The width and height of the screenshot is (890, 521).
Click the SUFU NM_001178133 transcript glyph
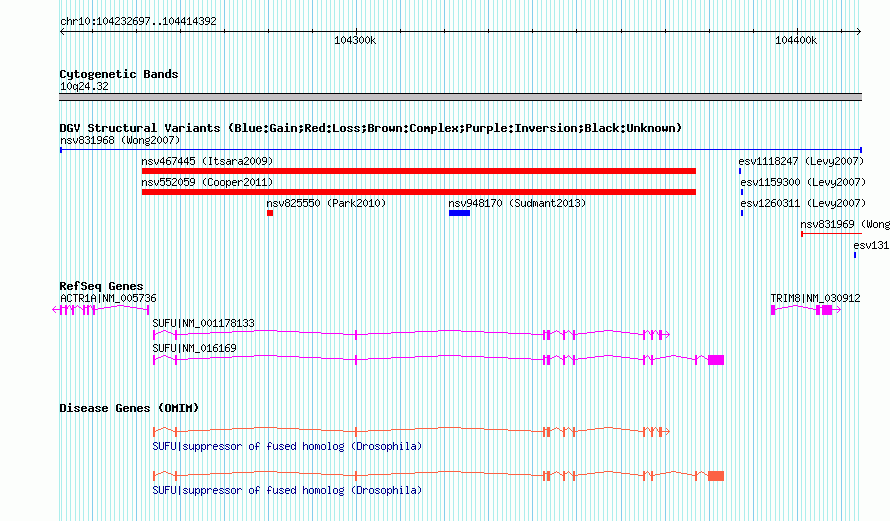point(412,335)
